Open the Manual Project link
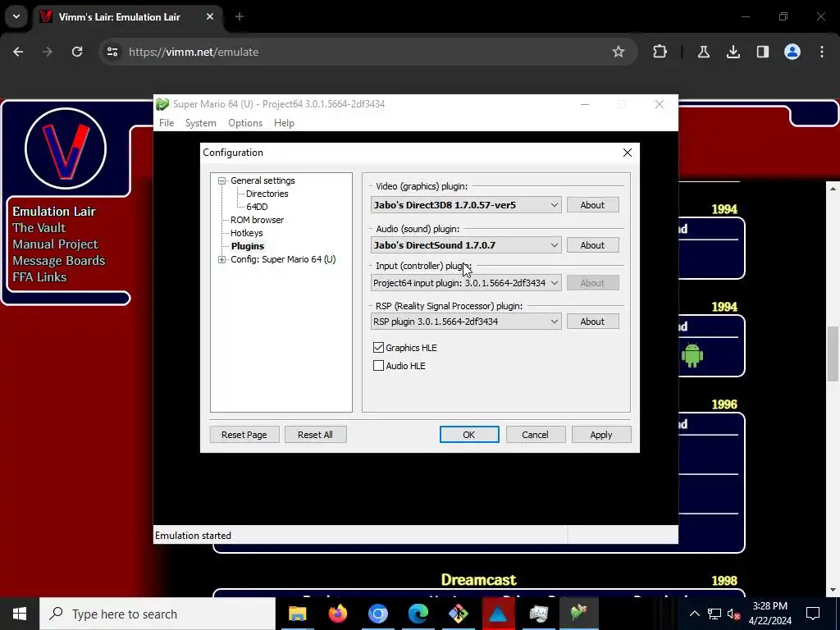The image size is (840, 630). [55, 244]
